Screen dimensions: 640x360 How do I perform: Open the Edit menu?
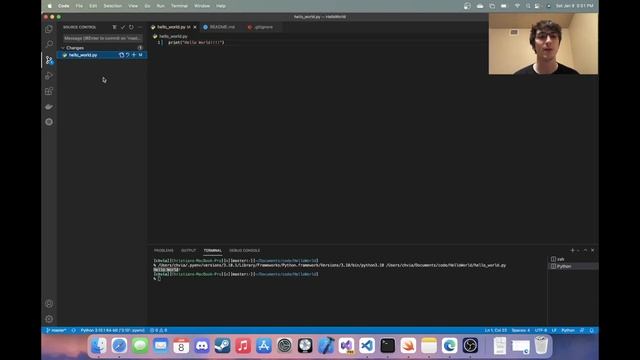(x=93, y=6)
